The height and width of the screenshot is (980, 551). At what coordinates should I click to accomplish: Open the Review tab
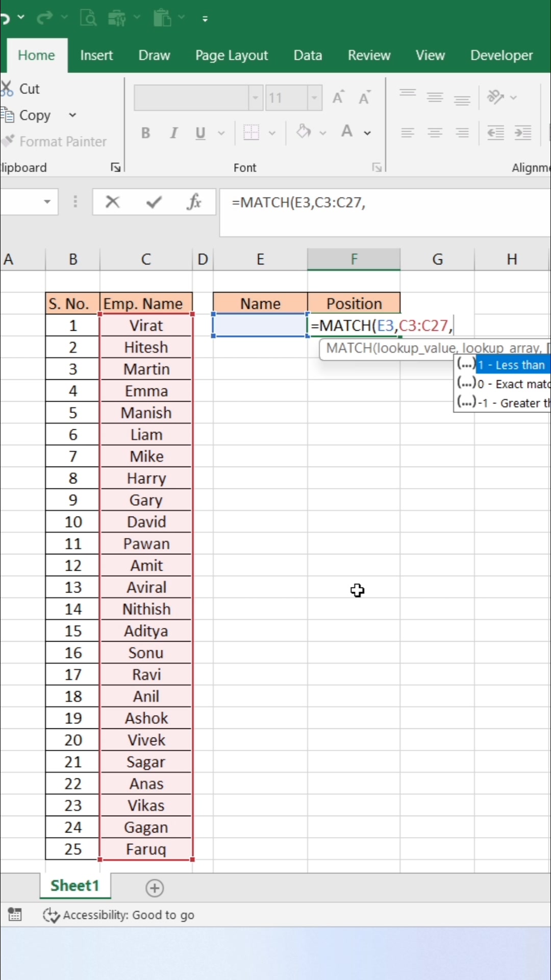[369, 55]
